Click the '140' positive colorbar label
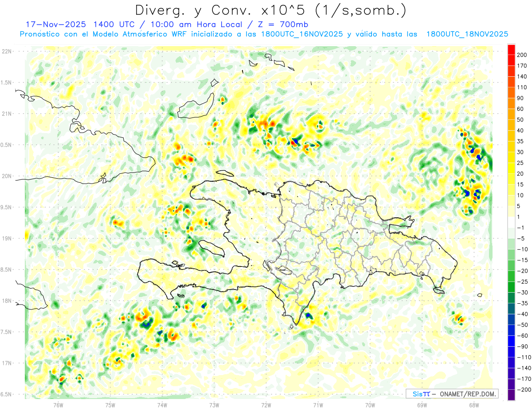532x411 pixels. [522, 76]
